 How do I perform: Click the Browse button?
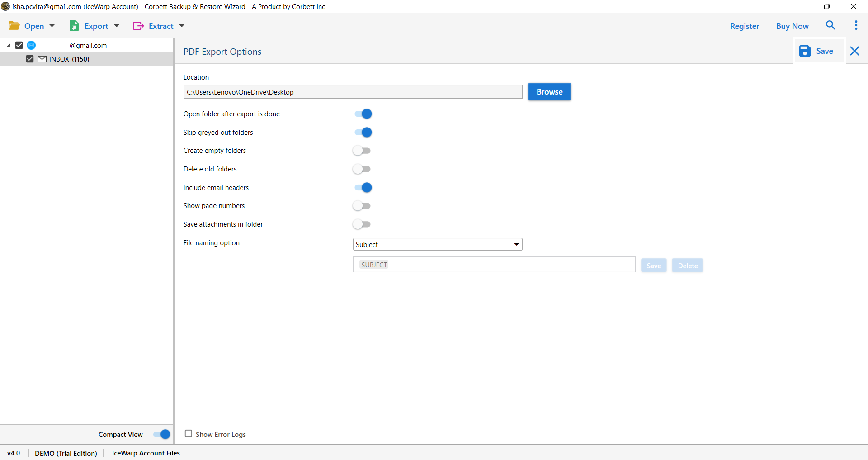coord(549,92)
